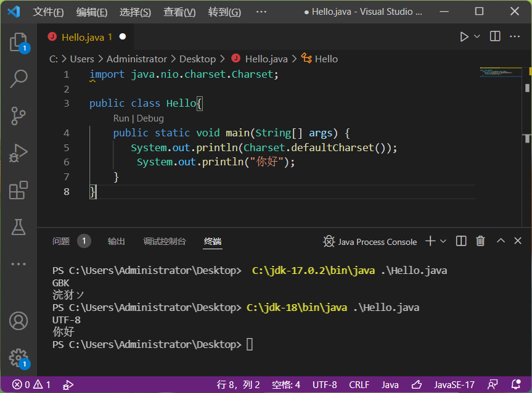
Task: Click the editor minimap
Action: pyautogui.click(x=501, y=72)
